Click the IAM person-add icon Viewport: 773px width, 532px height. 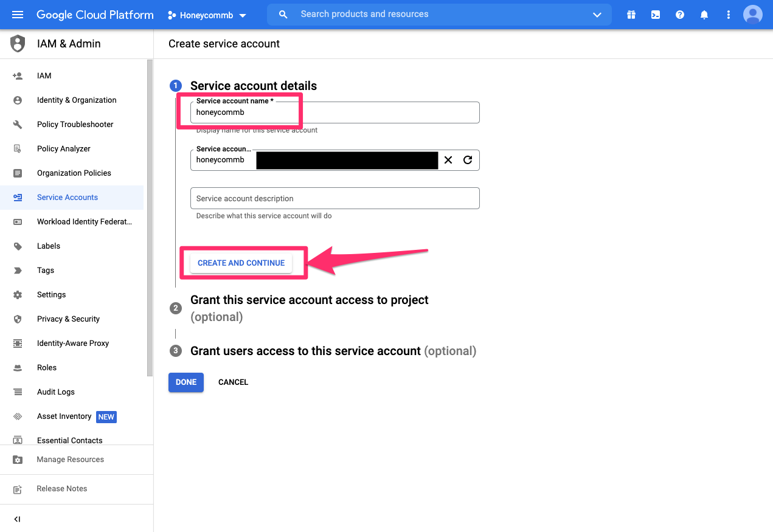[x=18, y=76]
